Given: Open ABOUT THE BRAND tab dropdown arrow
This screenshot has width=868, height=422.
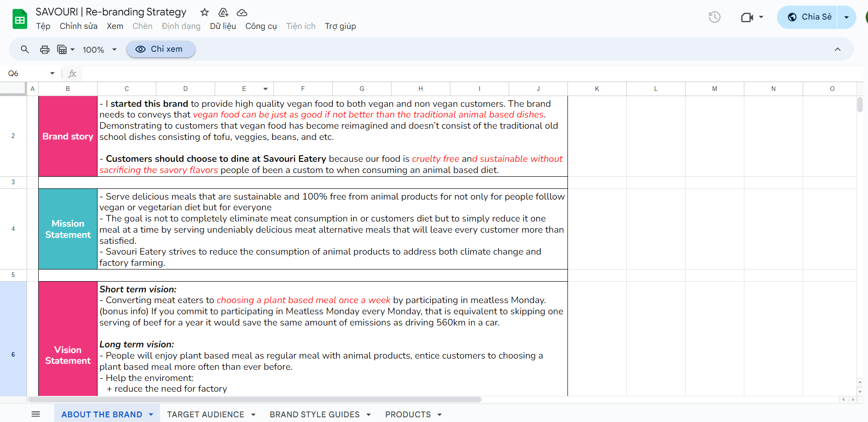Looking at the screenshot, I should point(151,415).
